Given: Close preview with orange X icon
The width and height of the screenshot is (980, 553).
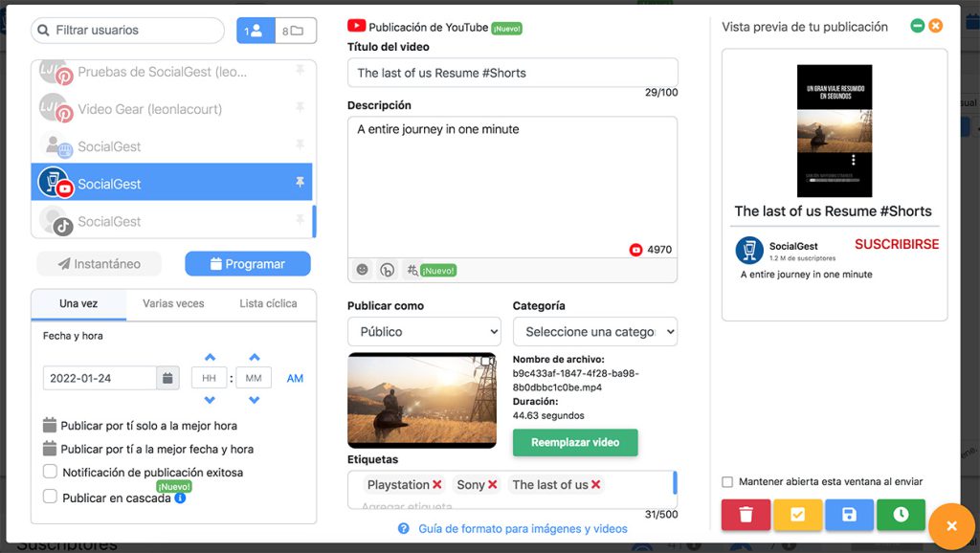Looking at the screenshot, I should pos(936,26).
